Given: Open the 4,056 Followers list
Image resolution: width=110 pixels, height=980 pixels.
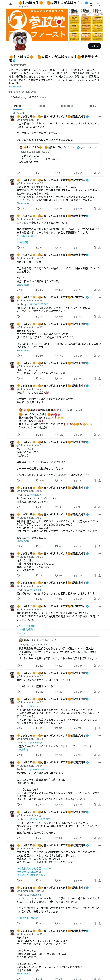Looking at the screenshot, I should click(38, 97).
